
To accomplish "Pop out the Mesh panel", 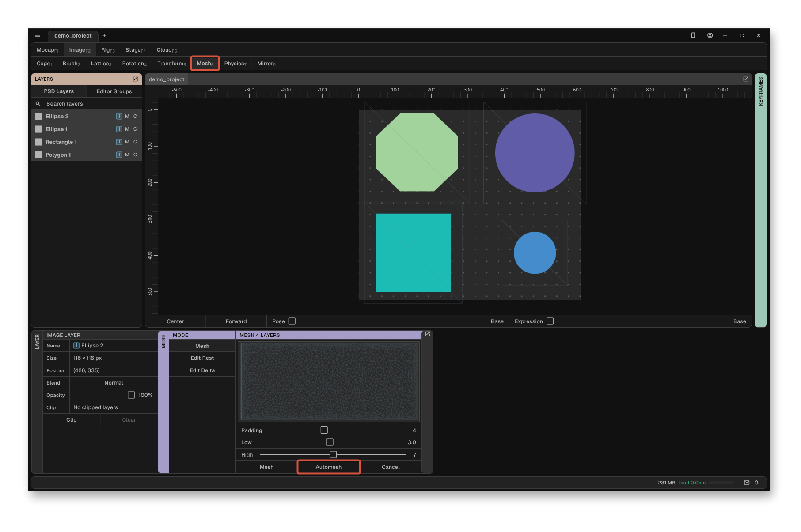I will [428, 334].
